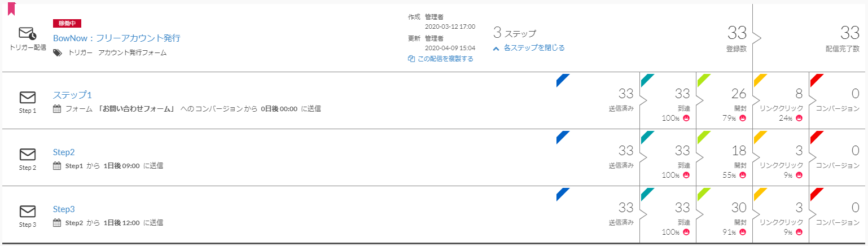Image resolution: width=868 pixels, height=246 pixels.
Task: Click the calendar icon in ステップ1 row
Action: (x=57, y=108)
